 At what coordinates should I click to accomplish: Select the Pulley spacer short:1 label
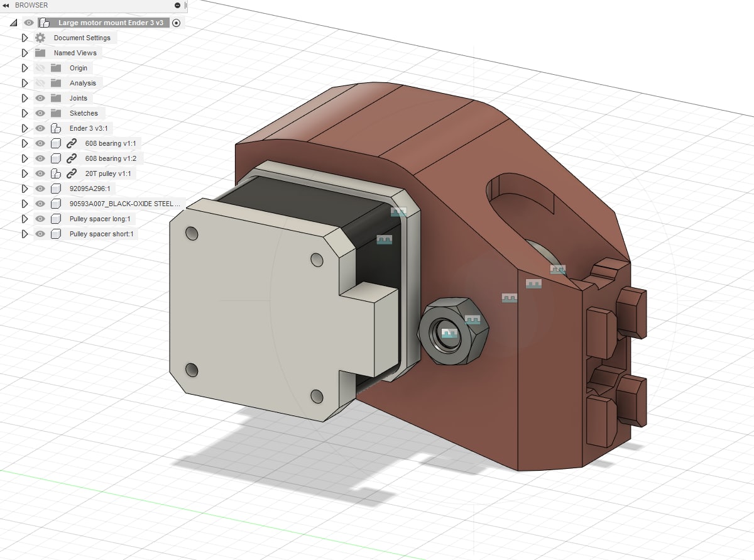click(101, 234)
